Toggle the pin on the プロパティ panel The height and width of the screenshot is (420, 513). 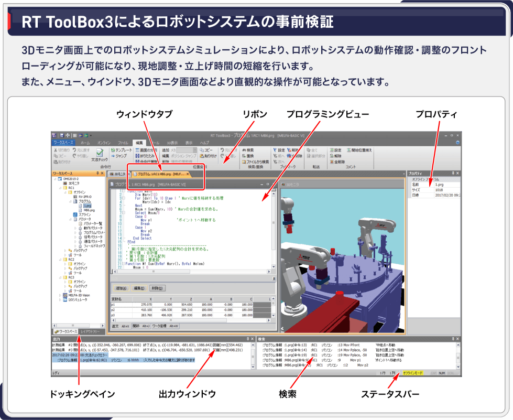452,173
